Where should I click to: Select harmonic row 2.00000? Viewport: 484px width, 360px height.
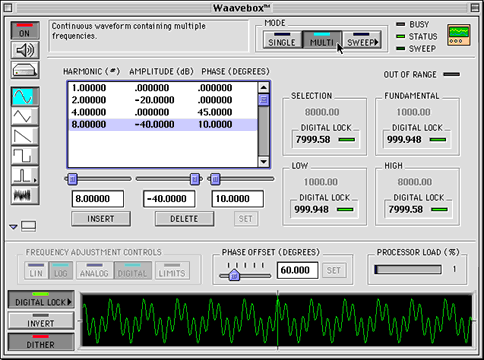point(163,100)
